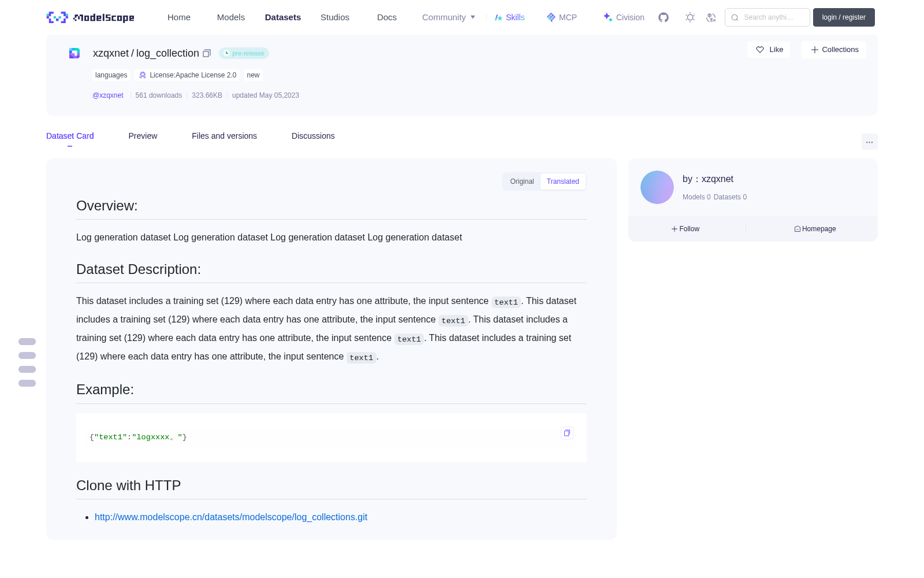Add the dataset to Collections
This screenshot has height=578, width=924.
click(x=834, y=50)
